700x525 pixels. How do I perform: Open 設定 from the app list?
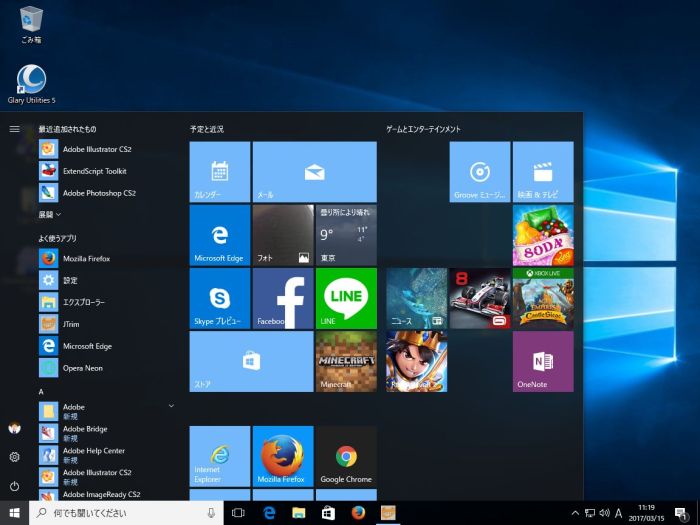[70, 281]
